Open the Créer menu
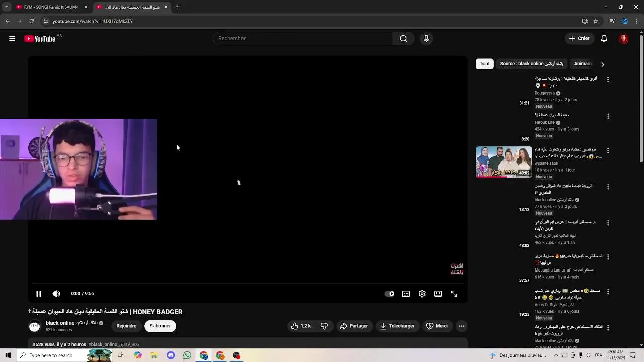The width and height of the screenshot is (644, 362). 579,39
